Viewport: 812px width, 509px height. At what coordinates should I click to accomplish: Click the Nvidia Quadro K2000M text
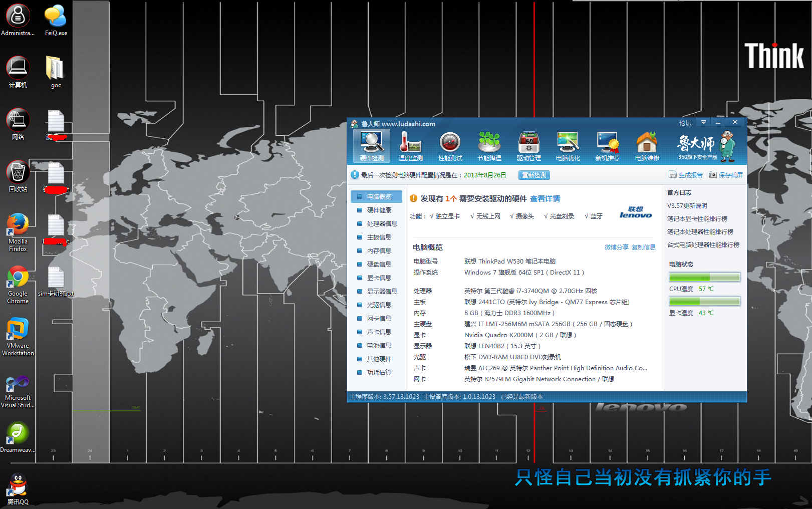520,335
